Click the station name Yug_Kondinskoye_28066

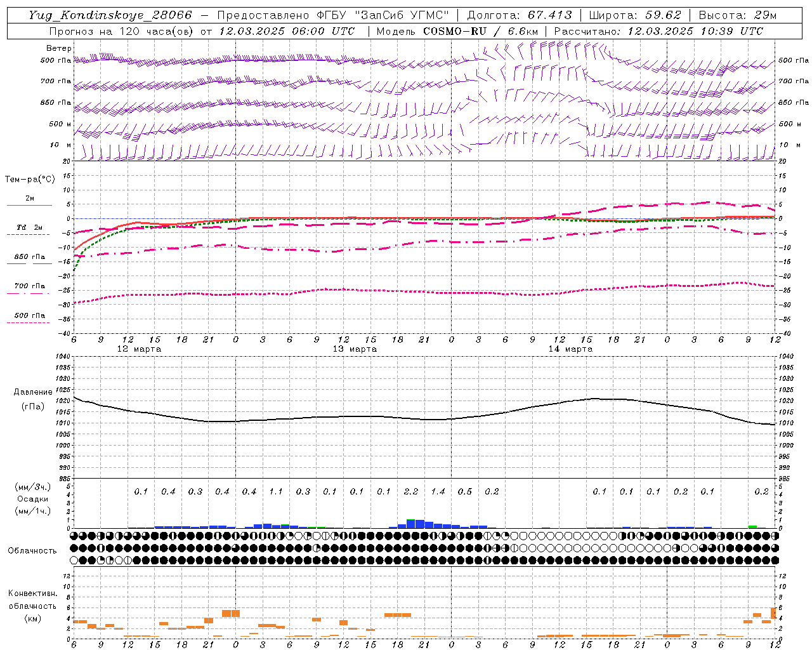pos(110,15)
